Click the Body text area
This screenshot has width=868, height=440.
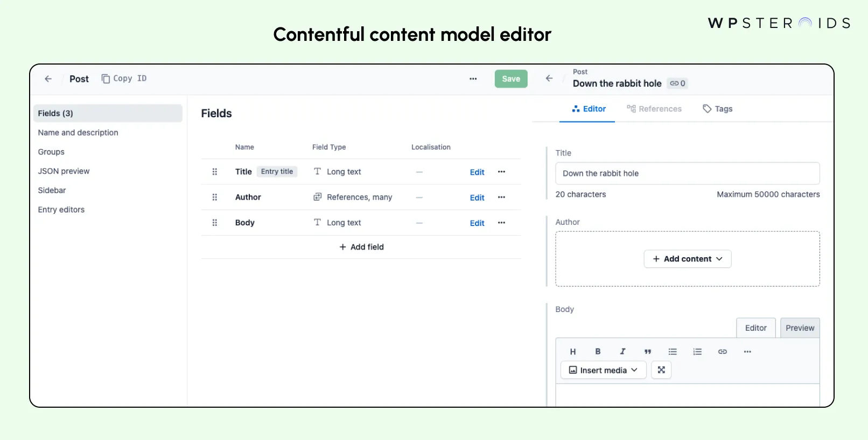[x=688, y=395]
